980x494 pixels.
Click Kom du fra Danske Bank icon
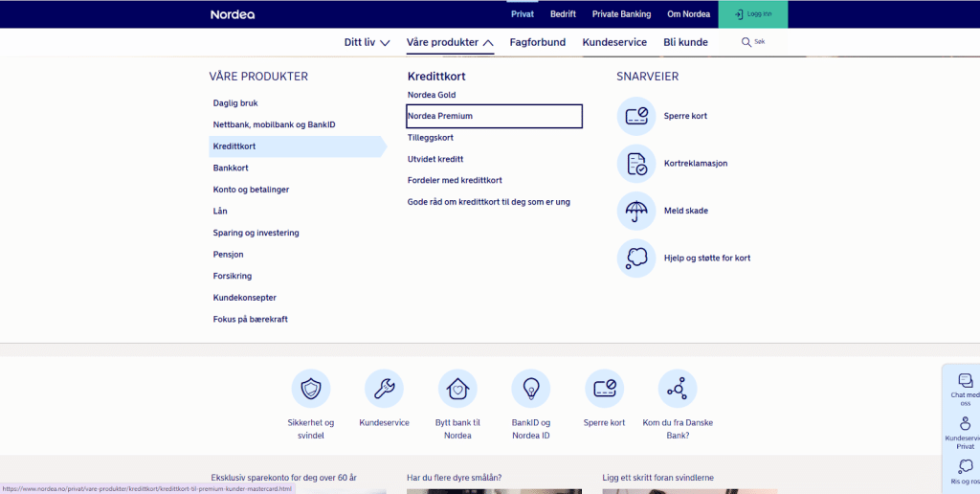678,389
